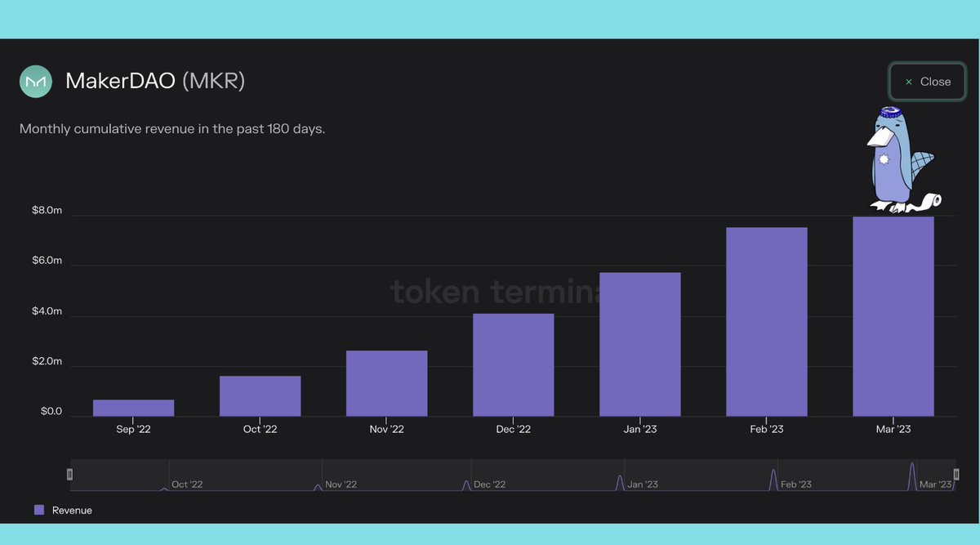Select the Nov '22 axis label
Viewport: 980px width, 545px height.
[385, 428]
